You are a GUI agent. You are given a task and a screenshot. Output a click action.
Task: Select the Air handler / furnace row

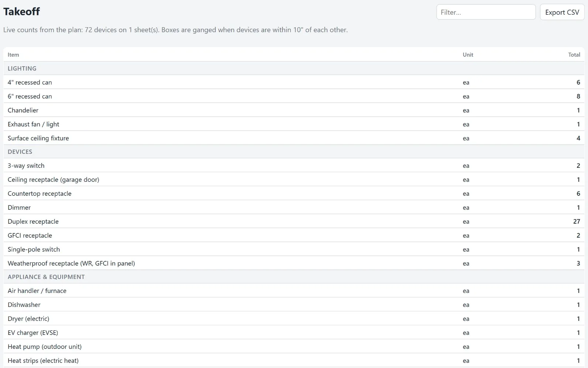(x=294, y=290)
